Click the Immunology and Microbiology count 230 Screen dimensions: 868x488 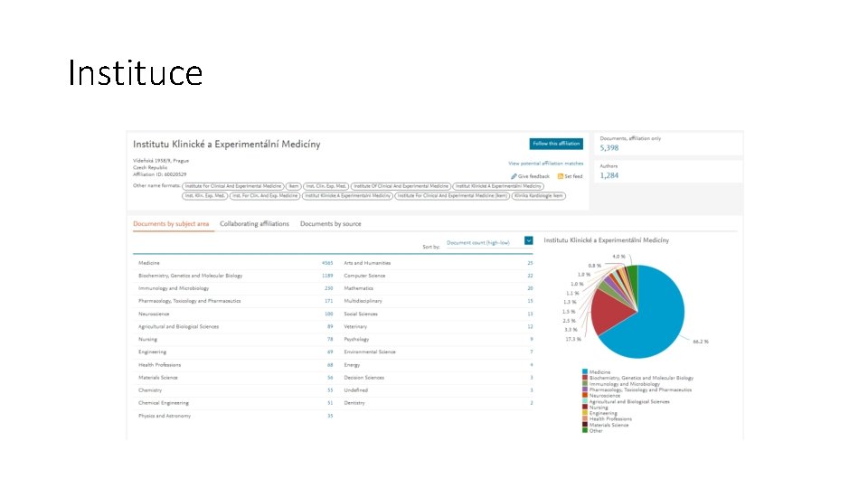tap(329, 288)
